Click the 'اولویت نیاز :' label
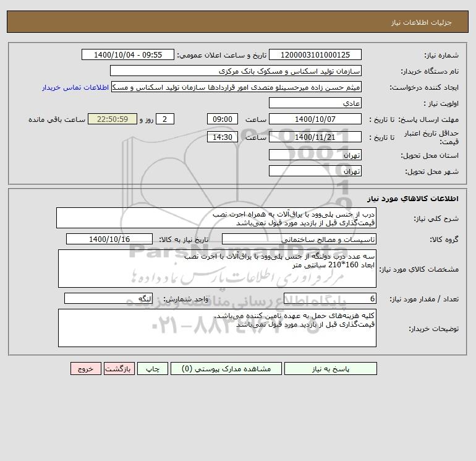476x461 pixels. (x=441, y=103)
